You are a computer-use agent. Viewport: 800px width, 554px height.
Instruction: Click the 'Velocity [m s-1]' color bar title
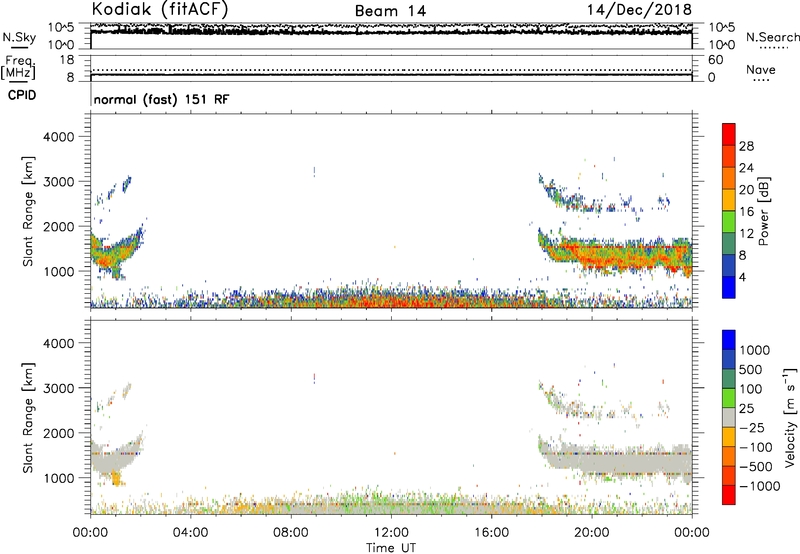click(790, 417)
